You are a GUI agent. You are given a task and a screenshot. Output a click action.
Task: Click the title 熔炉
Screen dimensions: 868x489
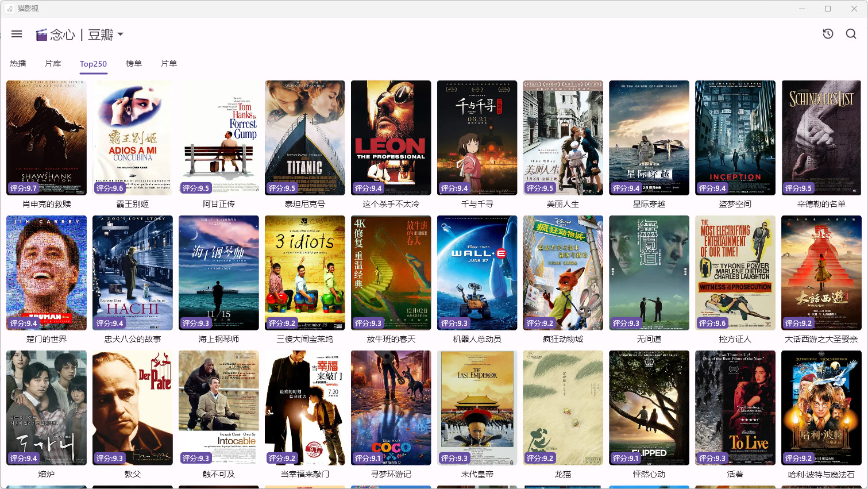click(x=47, y=474)
